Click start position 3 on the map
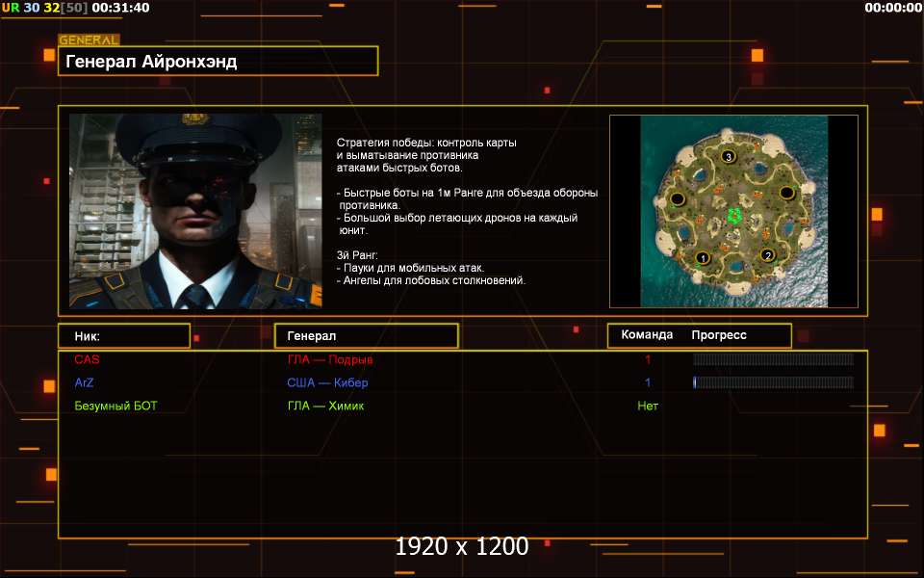 pos(728,156)
